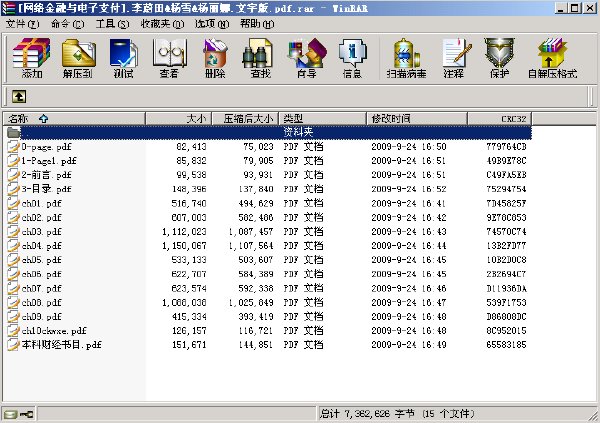The image size is (600, 423).
Task: Click size value 516,740 for ch01.pdf
Action: tap(189, 203)
